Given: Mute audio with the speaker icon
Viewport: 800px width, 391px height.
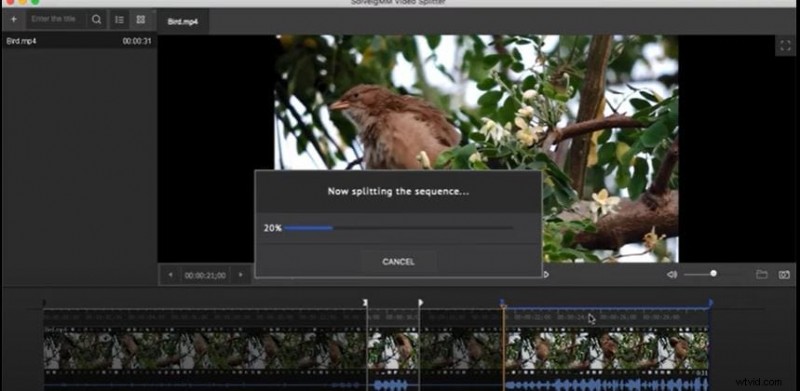Looking at the screenshot, I should point(671,275).
